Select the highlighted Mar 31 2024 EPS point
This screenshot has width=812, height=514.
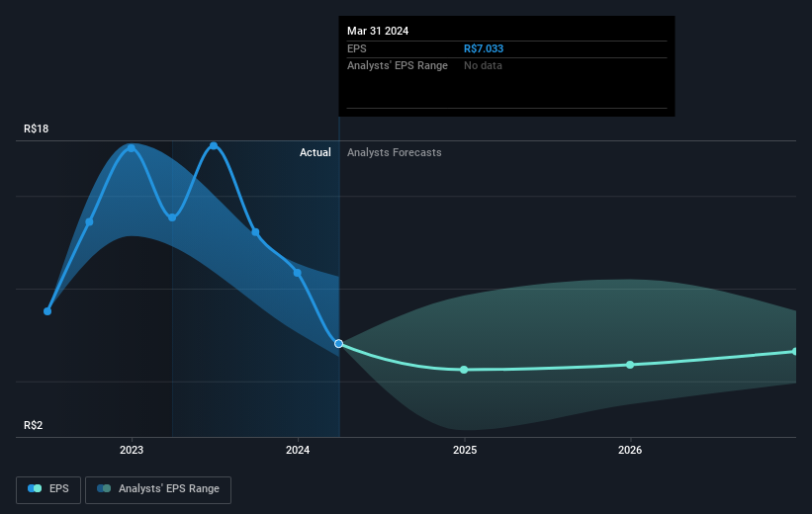coord(338,344)
